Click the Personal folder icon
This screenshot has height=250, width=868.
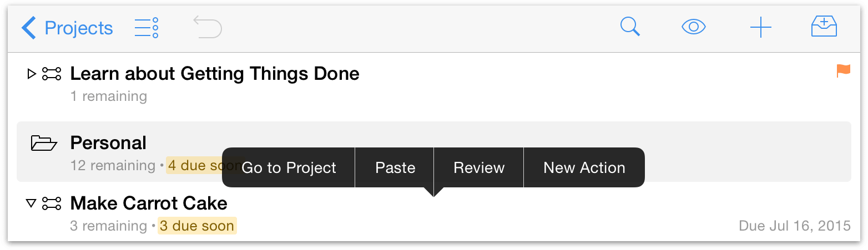click(44, 143)
